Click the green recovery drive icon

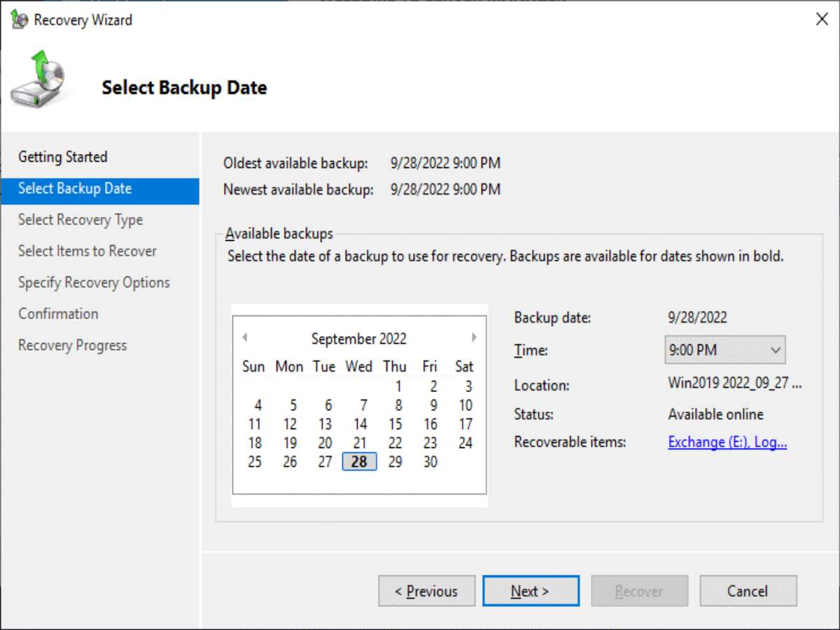(x=38, y=80)
